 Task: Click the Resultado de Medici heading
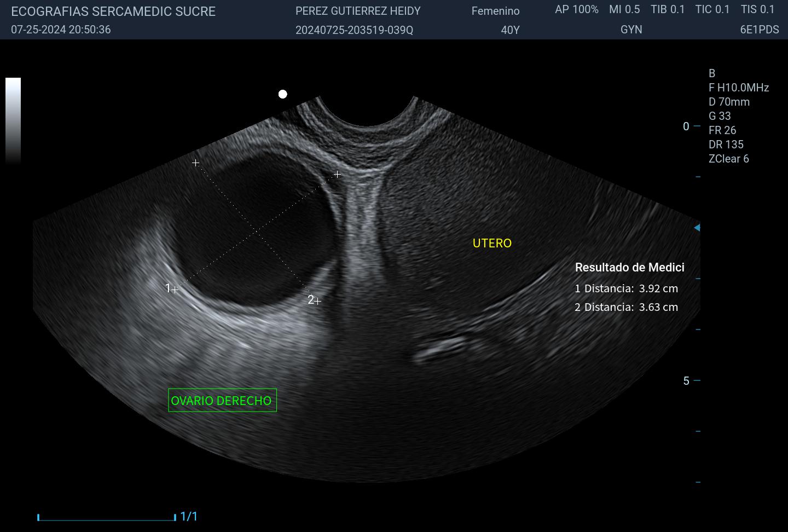(629, 268)
